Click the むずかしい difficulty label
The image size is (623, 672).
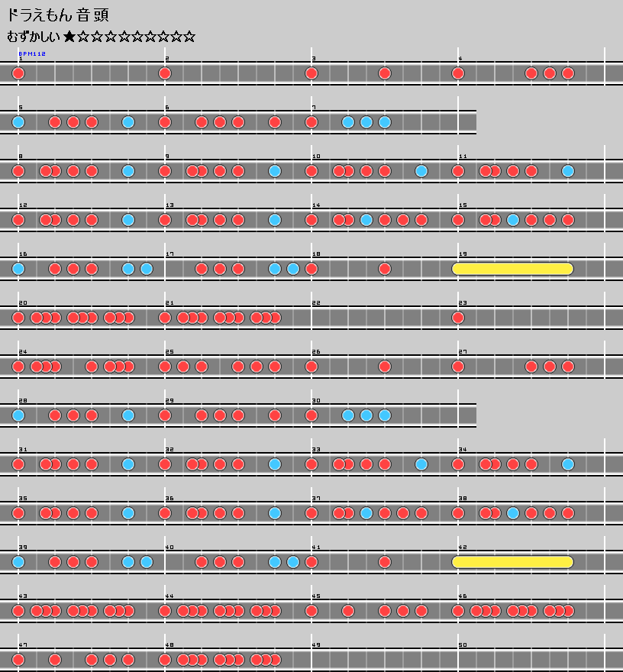pyautogui.click(x=34, y=37)
